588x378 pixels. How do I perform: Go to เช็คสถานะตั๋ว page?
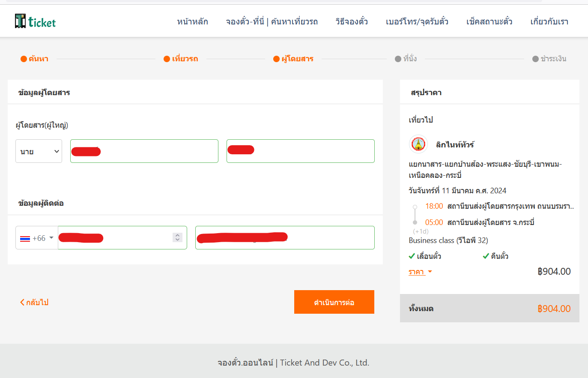coord(489,21)
